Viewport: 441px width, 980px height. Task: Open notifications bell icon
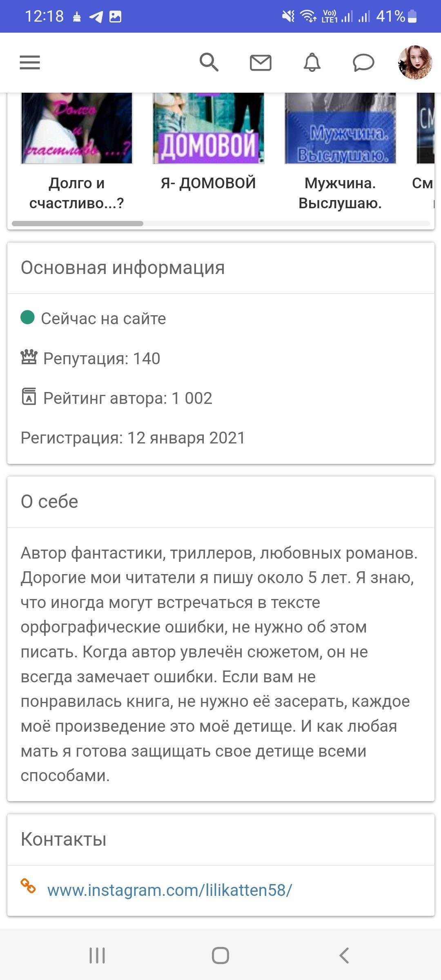312,63
